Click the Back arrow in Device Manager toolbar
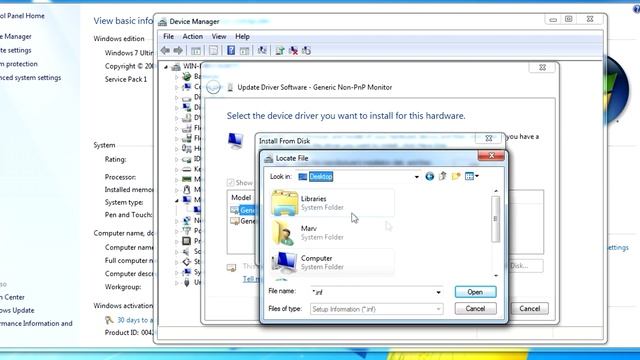 [165, 51]
